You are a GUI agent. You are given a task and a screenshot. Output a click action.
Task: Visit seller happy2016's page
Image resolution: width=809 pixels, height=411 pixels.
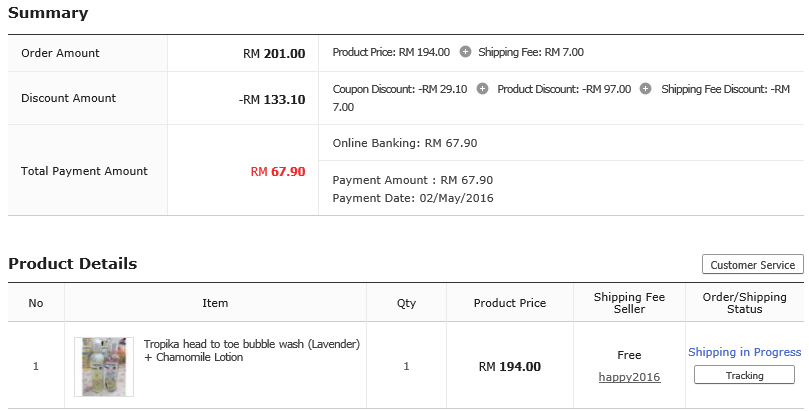629,377
